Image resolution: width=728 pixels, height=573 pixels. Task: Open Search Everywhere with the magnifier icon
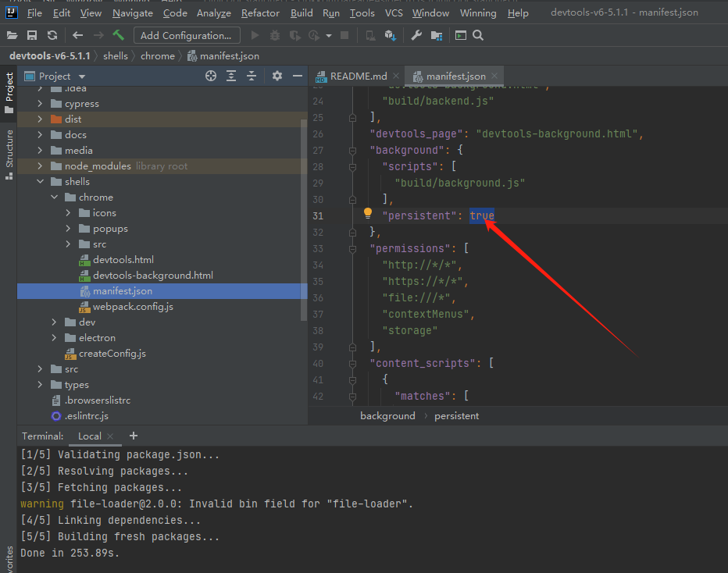[480, 35]
